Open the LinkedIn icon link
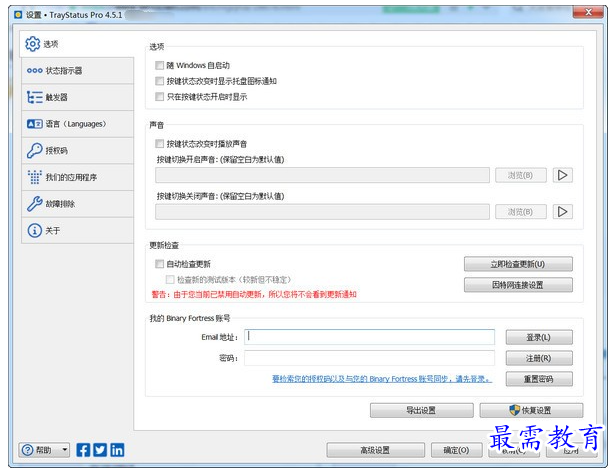This screenshot has height=469, width=611. [117, 450]
